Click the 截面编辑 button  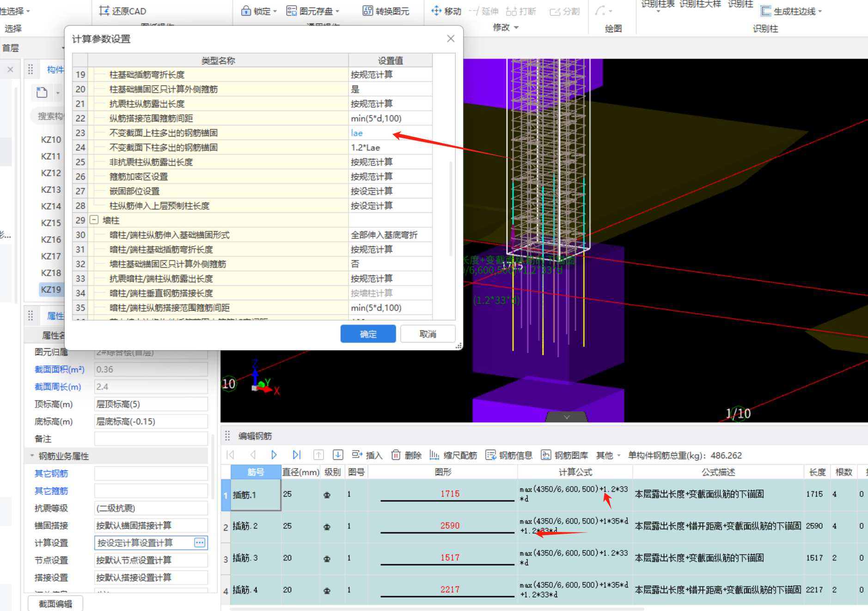[x=55, y=604]
